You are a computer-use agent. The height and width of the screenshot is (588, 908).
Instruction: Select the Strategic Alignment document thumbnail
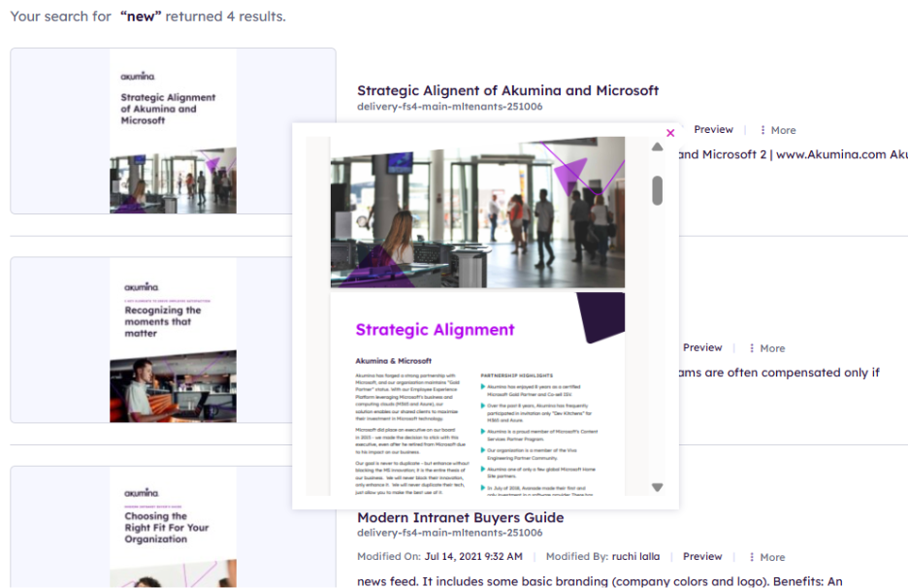pyautogui.click(x=173, y=131)
